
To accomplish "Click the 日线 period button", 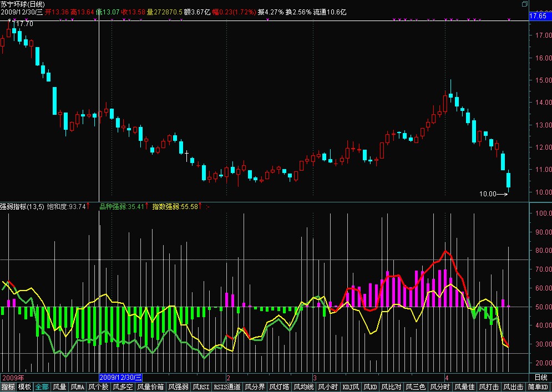I will (x=541, y=378).
